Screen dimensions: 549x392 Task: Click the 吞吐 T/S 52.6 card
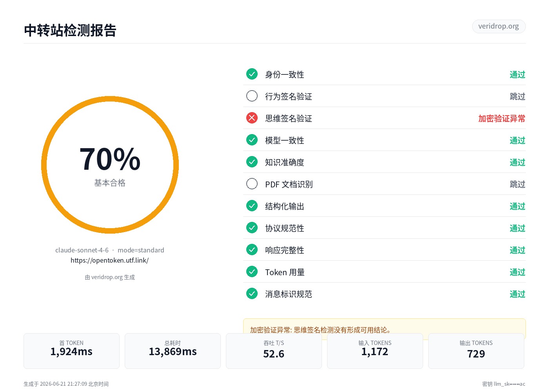274,351
